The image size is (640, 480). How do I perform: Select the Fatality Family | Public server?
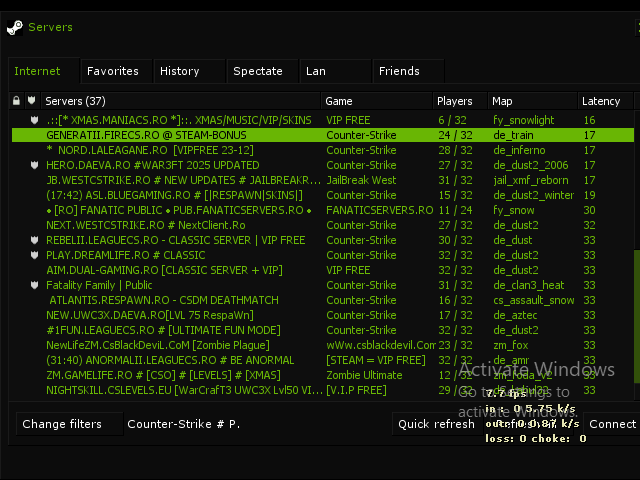(x=322, y=285)
